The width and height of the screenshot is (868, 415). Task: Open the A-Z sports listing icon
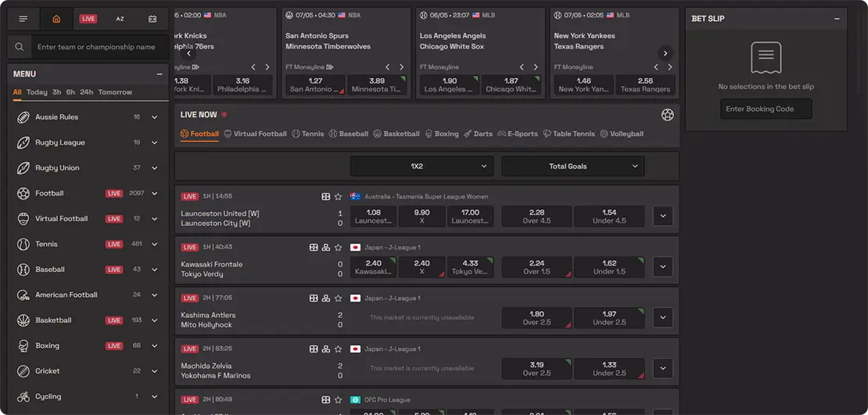[120, 19]
